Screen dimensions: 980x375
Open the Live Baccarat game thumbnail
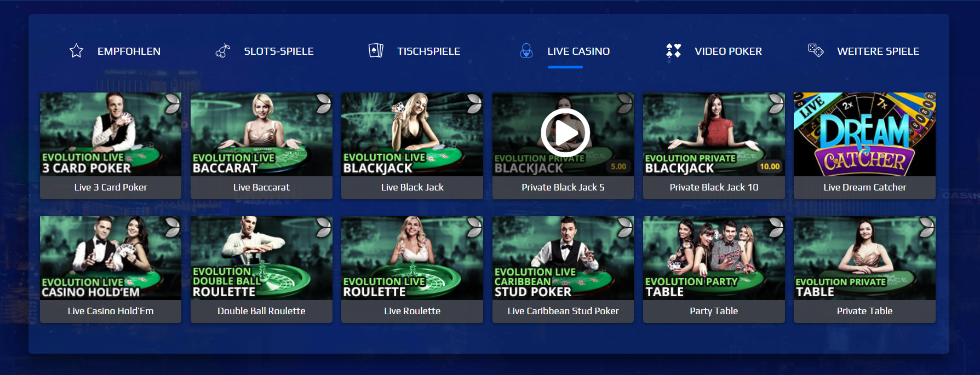261,134
